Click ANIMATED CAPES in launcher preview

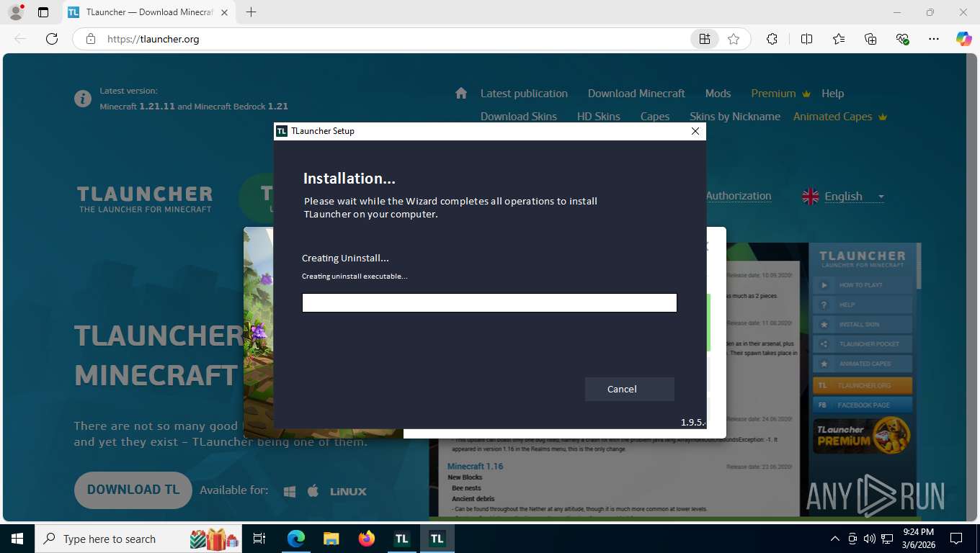862,364
